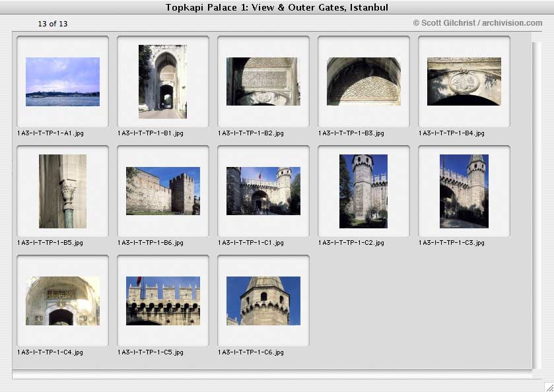Click filename label 1A3-I-T-TP-1-B4.jpg

coord(452,133)
